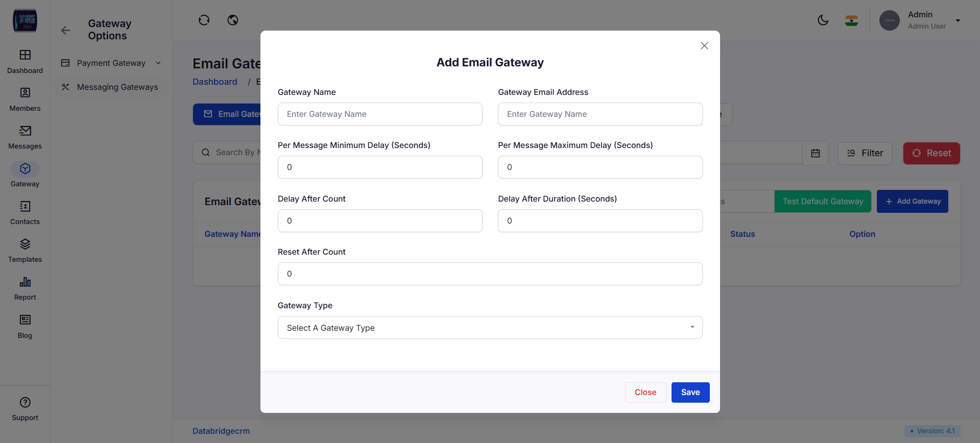Image resolution: width=980 pixels, height=443 pixels.
Task: Click the Blog sidebar icon
Action: click(x=25, y=320)
